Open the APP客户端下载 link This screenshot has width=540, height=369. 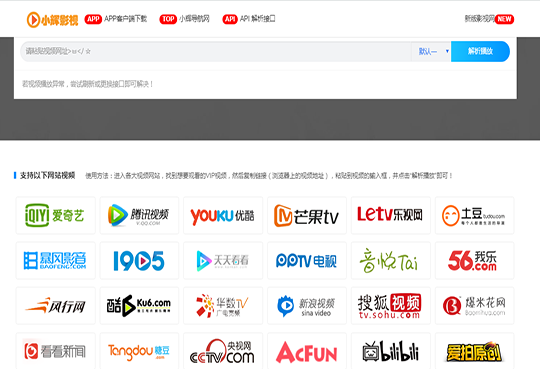coord(116,19)
